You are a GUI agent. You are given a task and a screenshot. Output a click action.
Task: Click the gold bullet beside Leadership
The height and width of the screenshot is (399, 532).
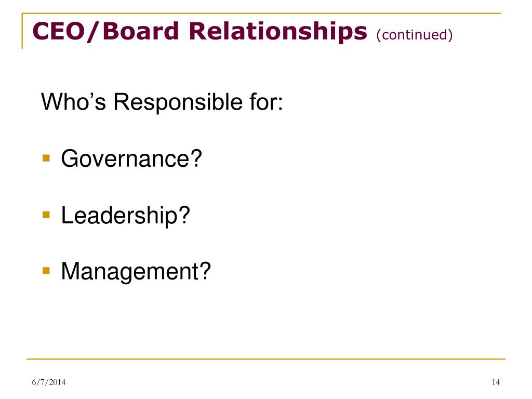pyautogui.click(x=46, y=215)
